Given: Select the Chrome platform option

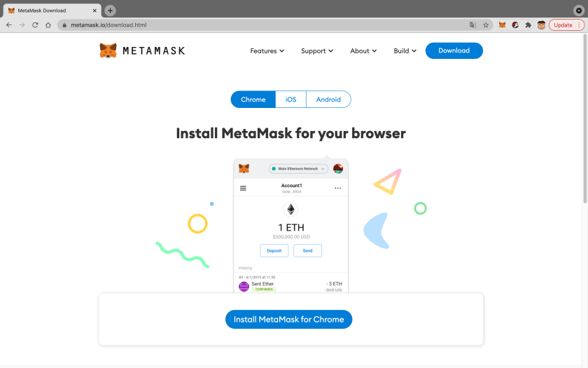Looking at the screenshot, I should click(253, 100).
